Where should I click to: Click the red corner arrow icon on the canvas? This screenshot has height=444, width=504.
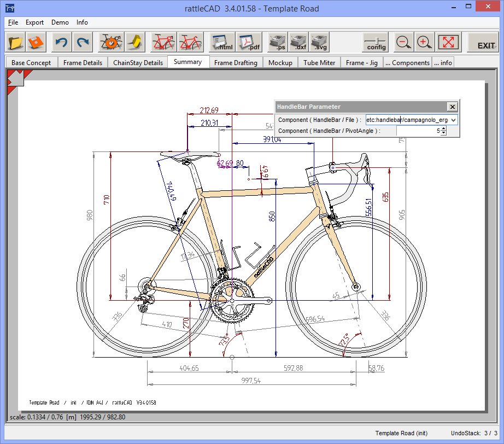[17, 79]
